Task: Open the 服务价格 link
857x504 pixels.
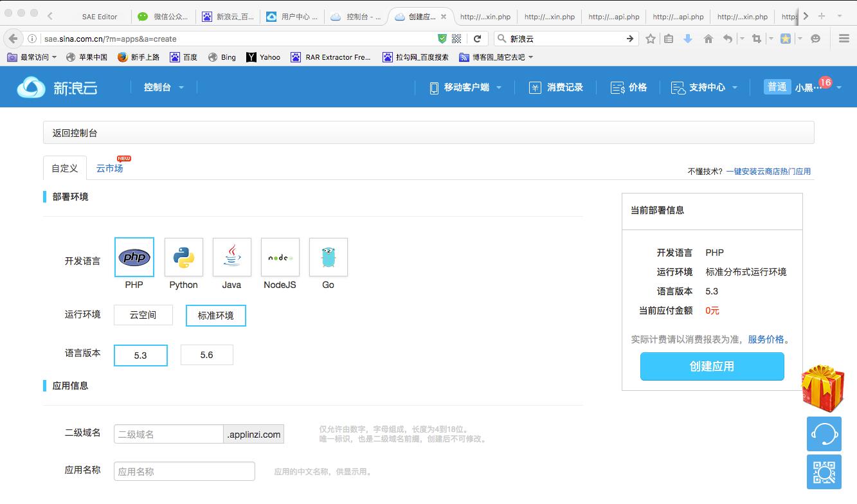Action: [x=766, y=339]
